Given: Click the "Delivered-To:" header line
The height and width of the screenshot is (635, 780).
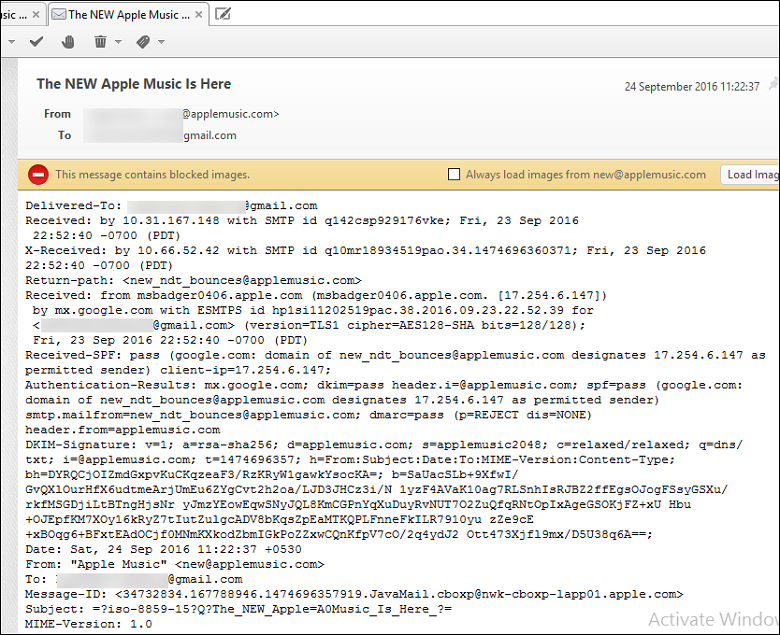Looking at the screenshot, I should (x=171, y=206).
